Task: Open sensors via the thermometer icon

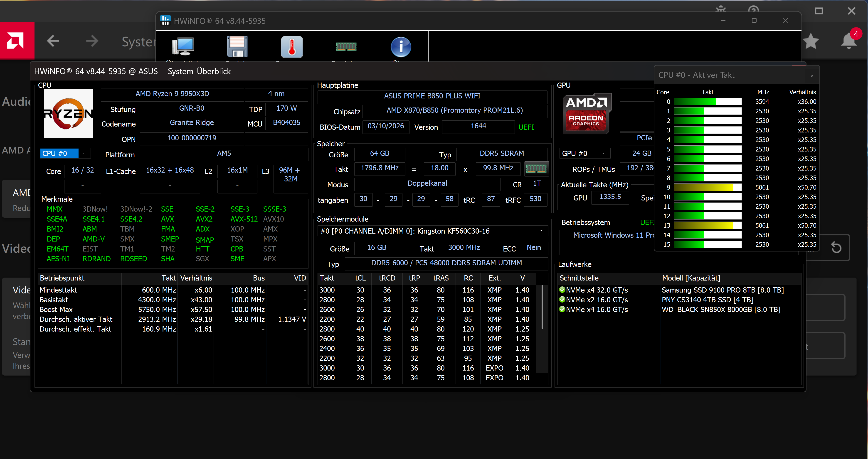Action: [292, 46]
